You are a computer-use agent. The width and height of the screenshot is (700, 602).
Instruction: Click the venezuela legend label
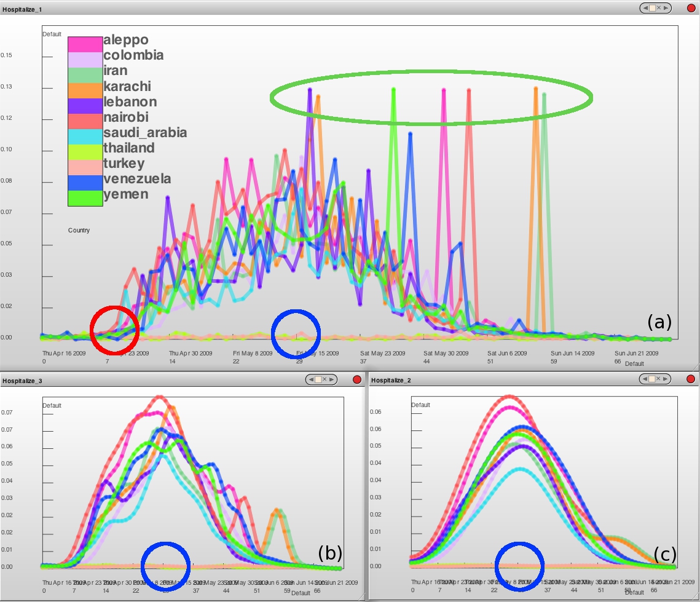pyautogui.click(x=138, y=179)
